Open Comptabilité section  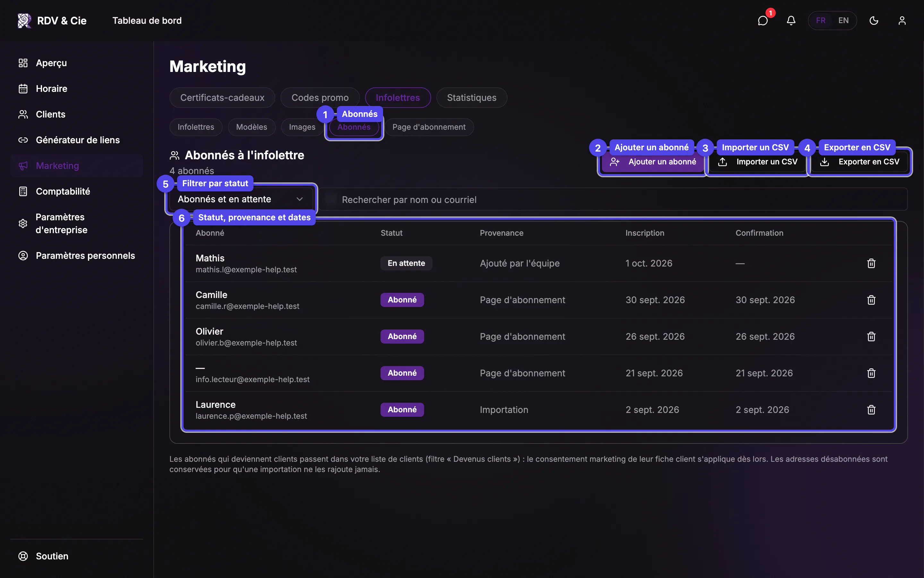76,191
